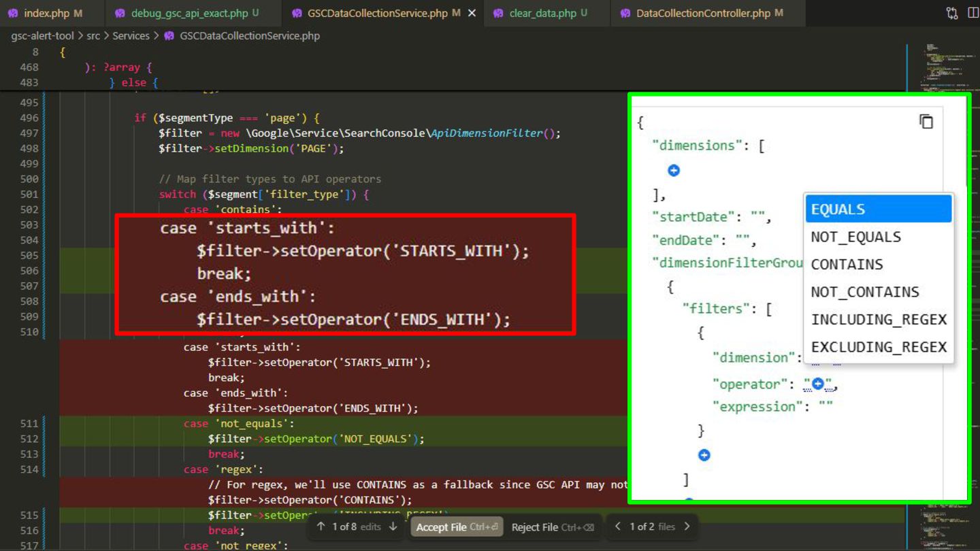
Task: Jump to sticky line 483 "} else {"
Action: [133, 82]
